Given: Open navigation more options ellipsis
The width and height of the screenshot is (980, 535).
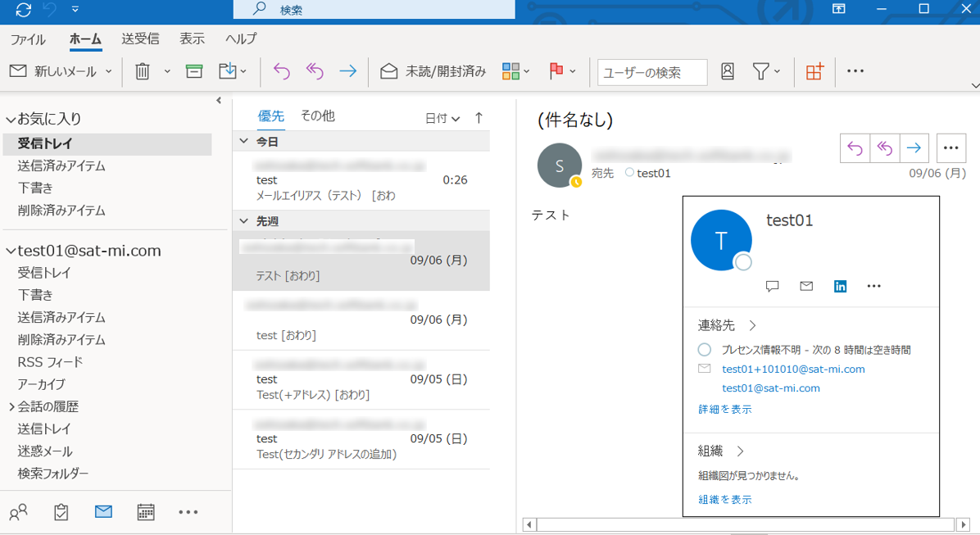Looking at the screenshot, I should [x=188, y=512].
